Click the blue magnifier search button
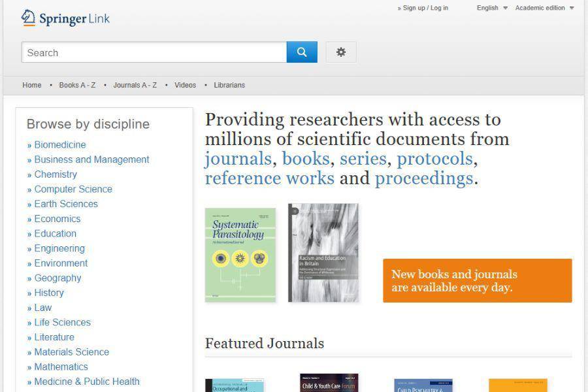Viewport: 588px width, 392px height. (x=302, y=52)
